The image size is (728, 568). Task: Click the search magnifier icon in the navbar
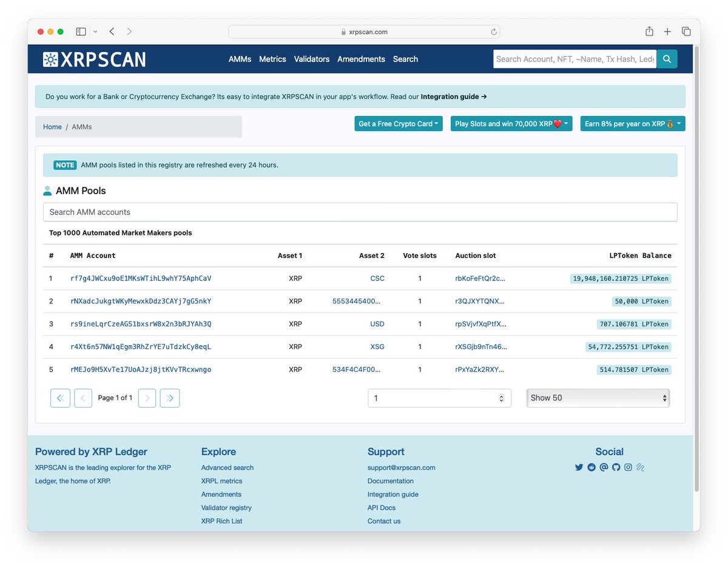(x=666, y=59)
